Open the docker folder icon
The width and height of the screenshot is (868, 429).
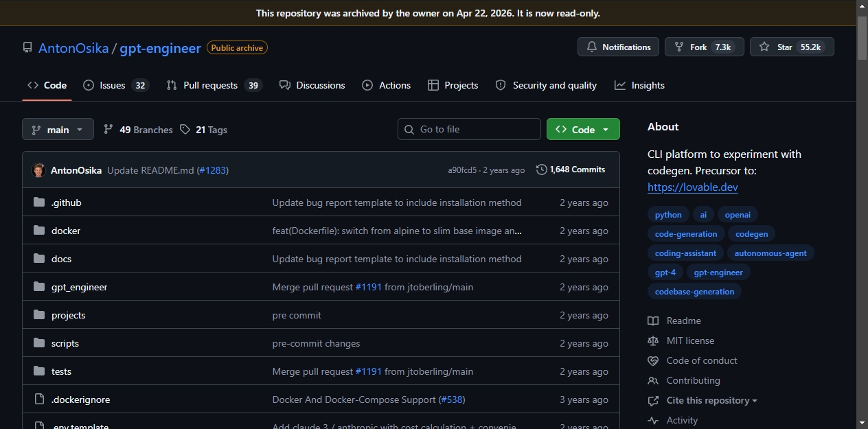[39, 231]
